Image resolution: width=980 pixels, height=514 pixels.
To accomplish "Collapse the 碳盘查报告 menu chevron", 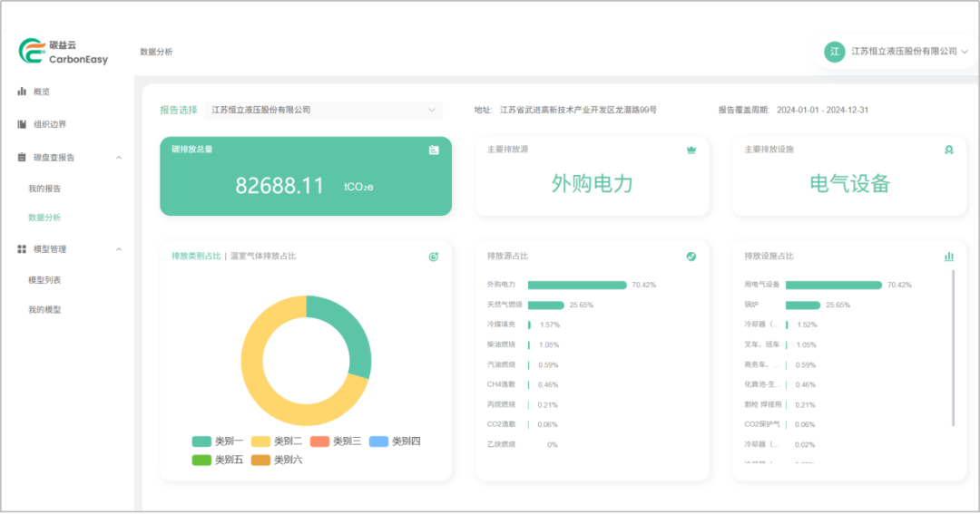I will click(119, 158).
